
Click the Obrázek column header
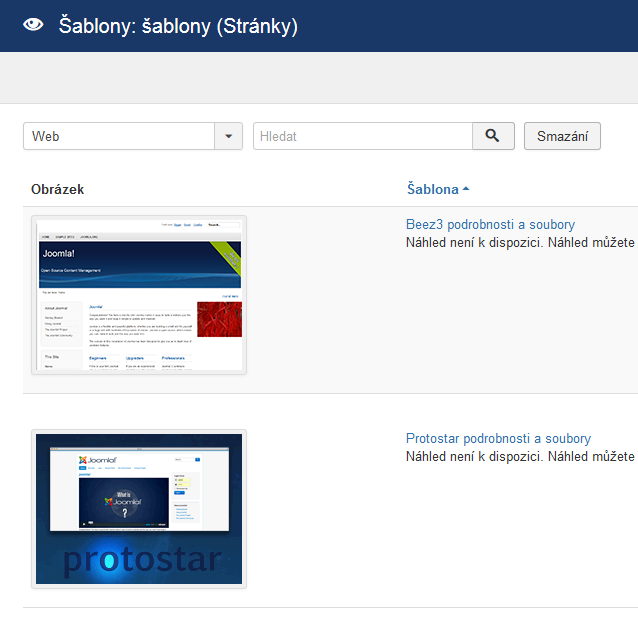click(58, 189)
